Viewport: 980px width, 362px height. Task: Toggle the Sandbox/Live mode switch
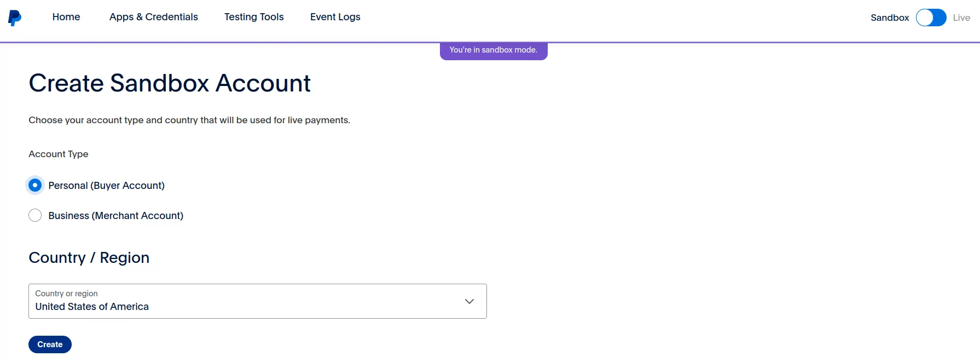pyautogui.click(x=931, y=18)
